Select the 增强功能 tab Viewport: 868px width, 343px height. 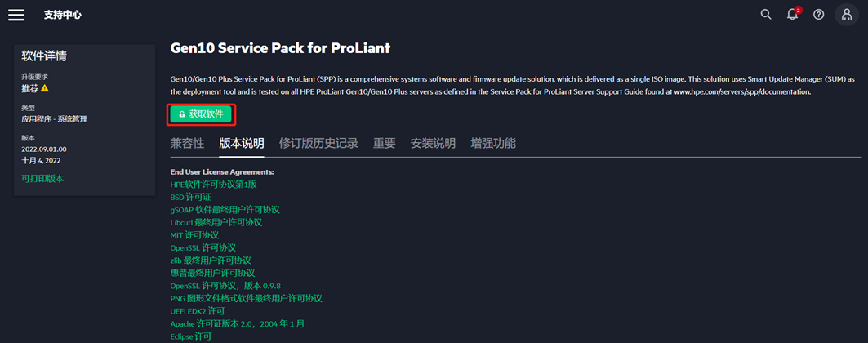coord(493,144)
